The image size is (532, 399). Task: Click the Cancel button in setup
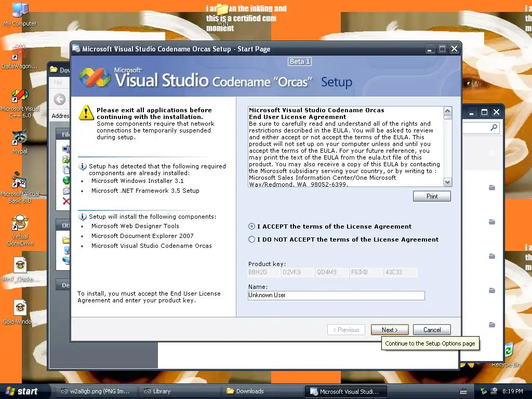[432, 330]
